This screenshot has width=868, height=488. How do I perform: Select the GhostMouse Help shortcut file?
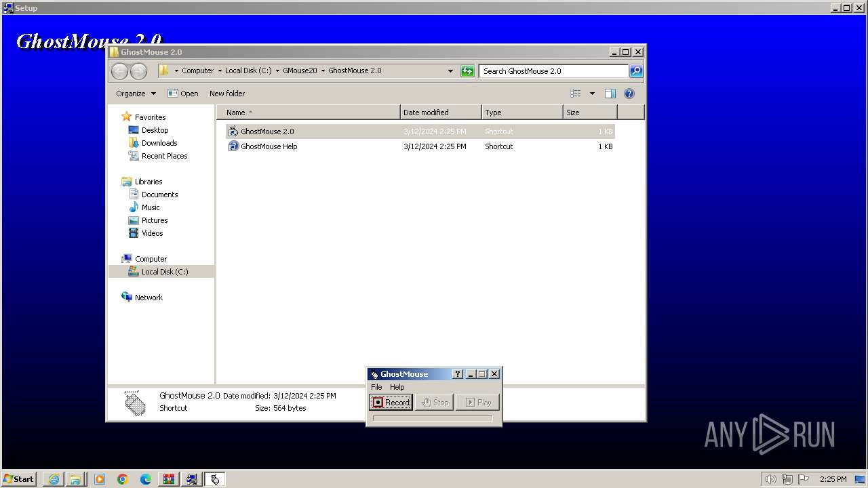[420, 146]
